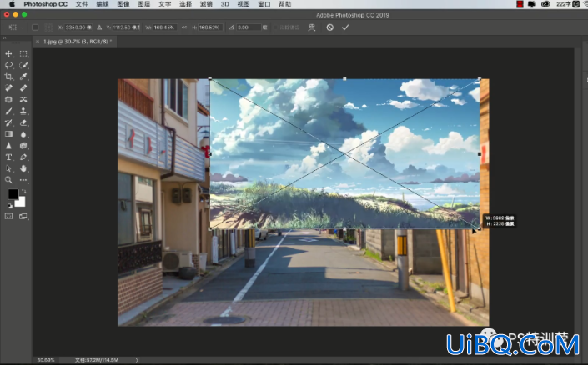
Task: Open the 编辑 (Edit) menu
Action: coord(103,4)
